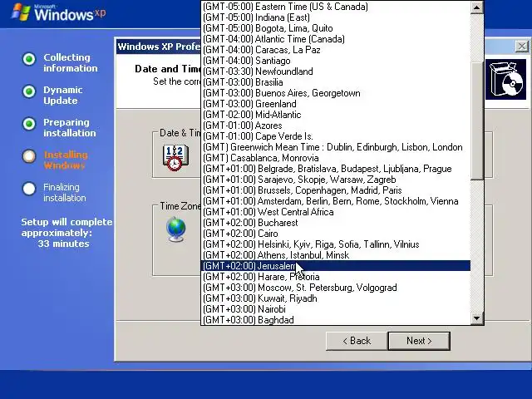Click the calendar and clock icon
Viewport: 532px width, 399px height.
tap(175, 157)
